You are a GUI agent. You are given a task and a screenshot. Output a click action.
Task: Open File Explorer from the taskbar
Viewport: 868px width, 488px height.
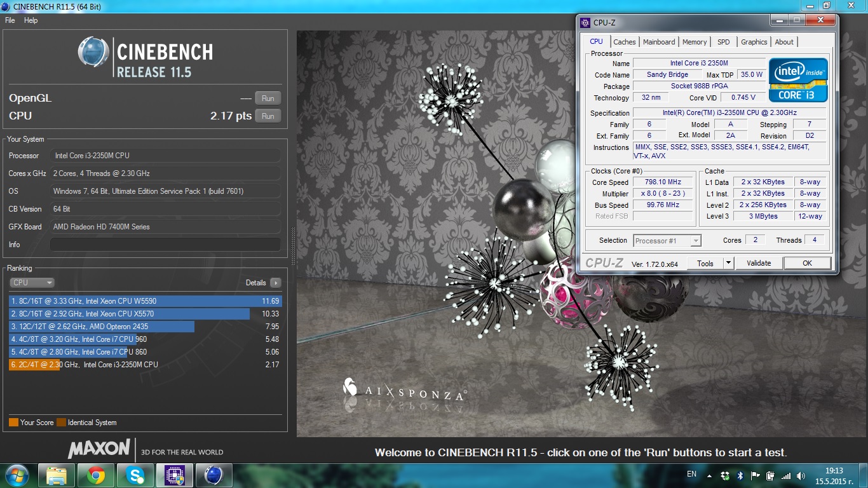point(57,475)
